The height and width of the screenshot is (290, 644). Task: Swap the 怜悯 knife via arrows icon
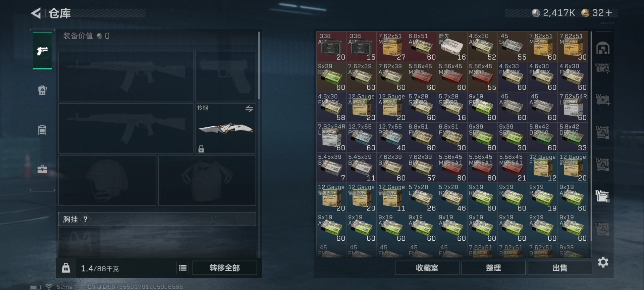click(x=249, y=109)
